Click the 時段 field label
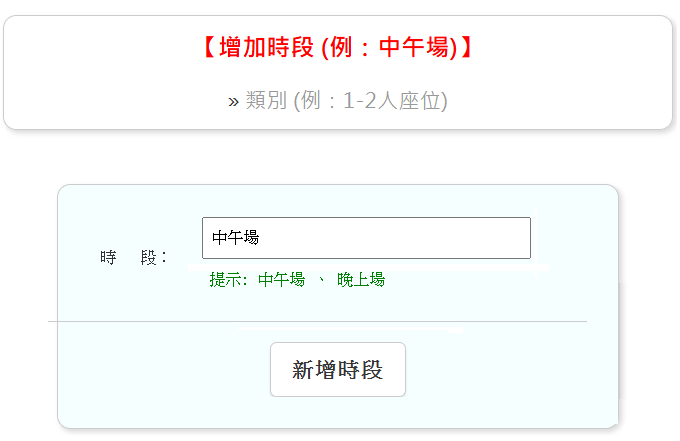The width and height of the screenshot is (680, 441). coord(133,257)
